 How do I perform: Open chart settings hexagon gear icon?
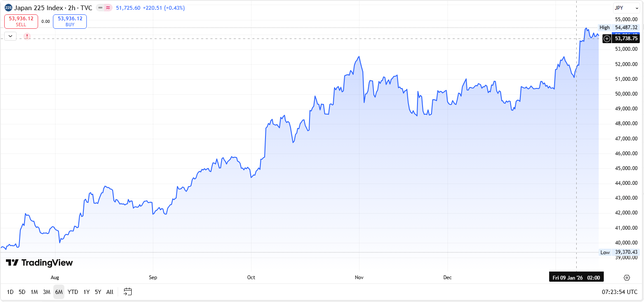[627, 277]
